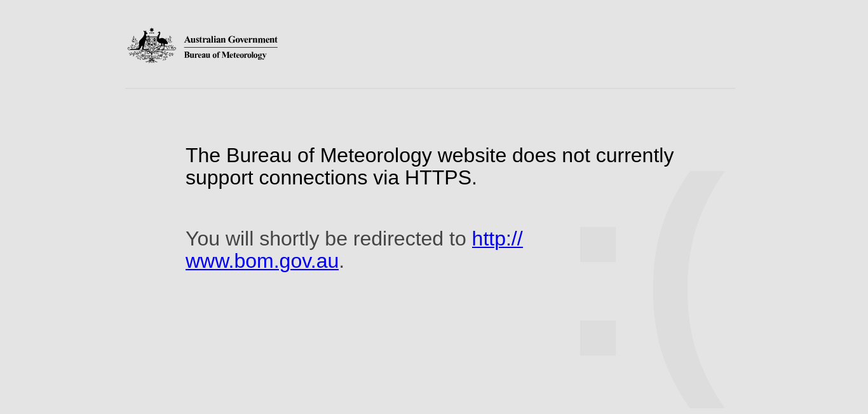
Task: Click the upper square of the sad face
Action: coord(598,244)
